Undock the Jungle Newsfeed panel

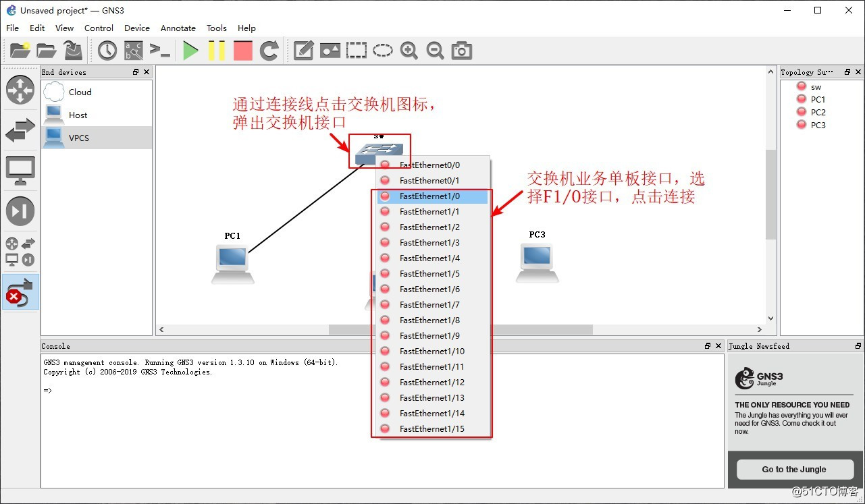(858, 345)
